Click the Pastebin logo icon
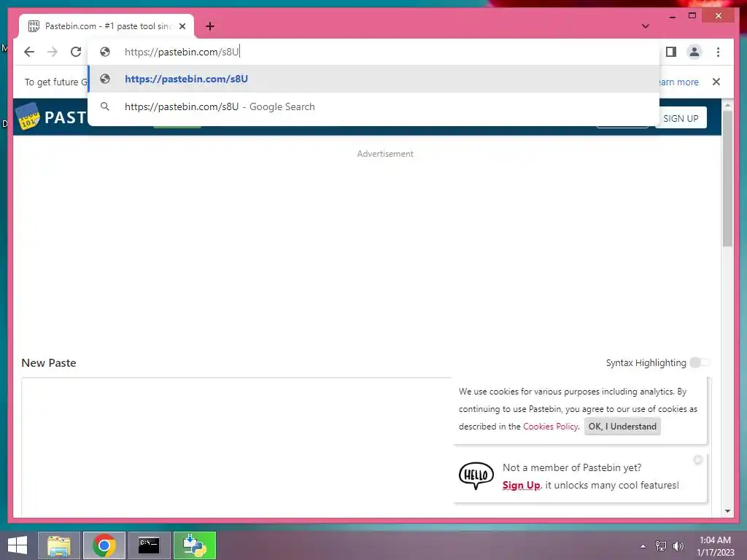The height and width of the screenshot is (560, 747). tap(28, 117)
